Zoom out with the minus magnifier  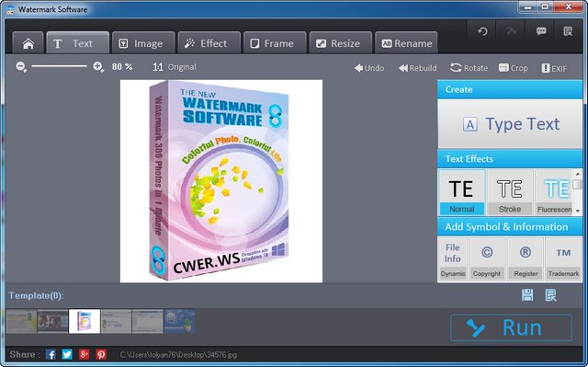(x=21, y=67)
